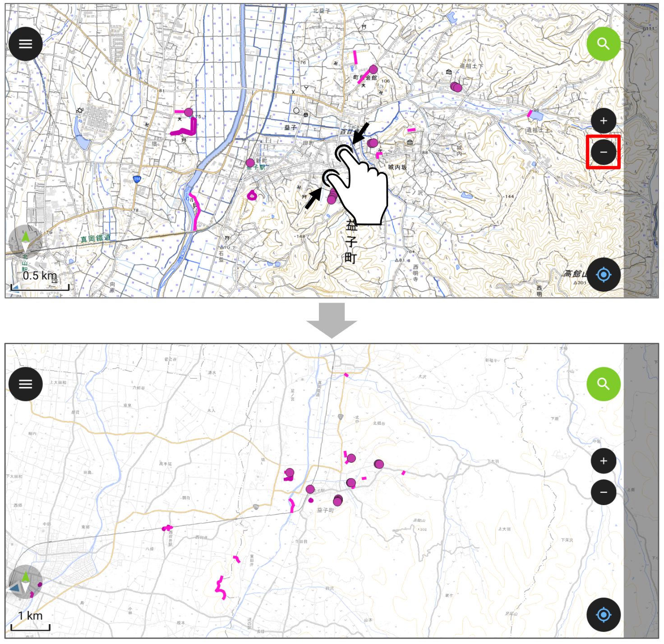Click the compass icon in top map
664x644 pixels.
click(x=25, y=241)
